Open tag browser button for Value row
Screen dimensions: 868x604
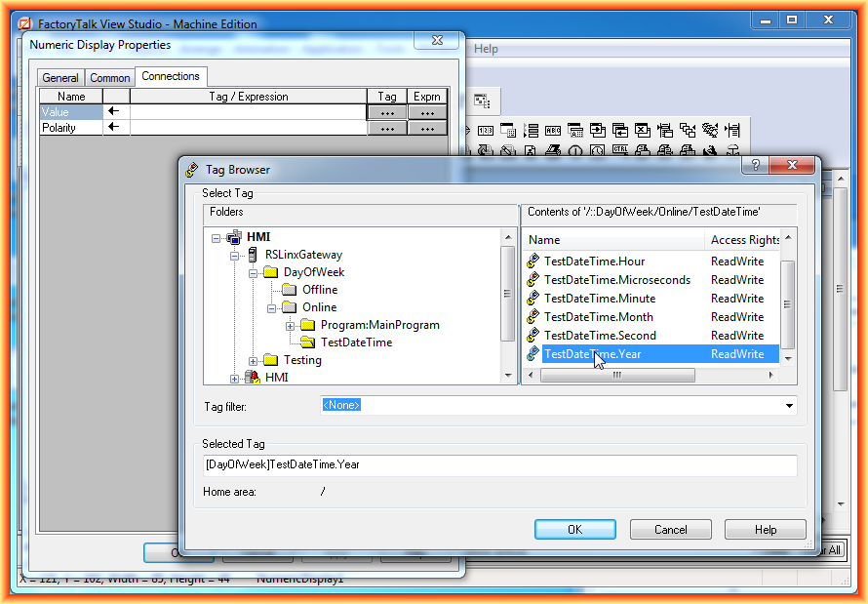(x=387, y=112)
